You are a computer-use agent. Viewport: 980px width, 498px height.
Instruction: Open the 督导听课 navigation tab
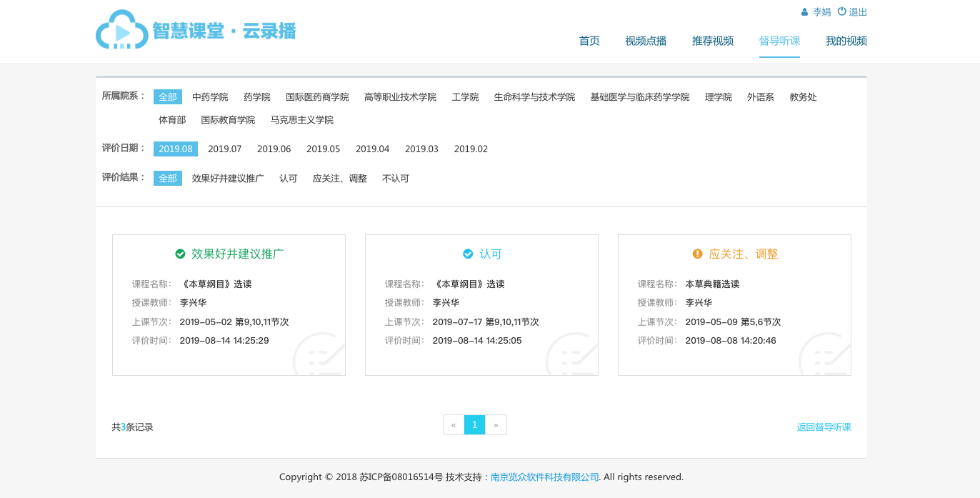779,41
